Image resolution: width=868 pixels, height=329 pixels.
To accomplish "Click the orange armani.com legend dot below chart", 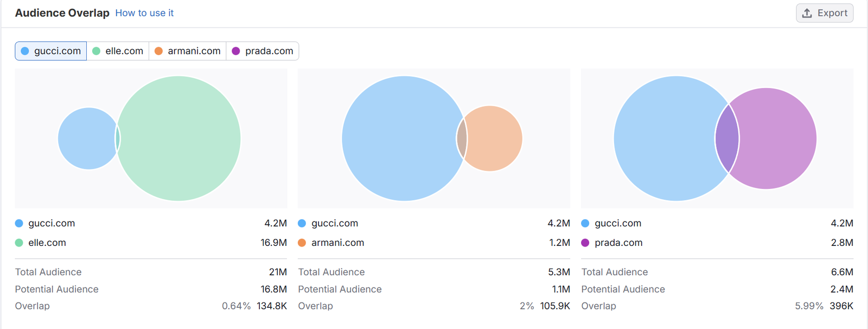I will [302, 243].
